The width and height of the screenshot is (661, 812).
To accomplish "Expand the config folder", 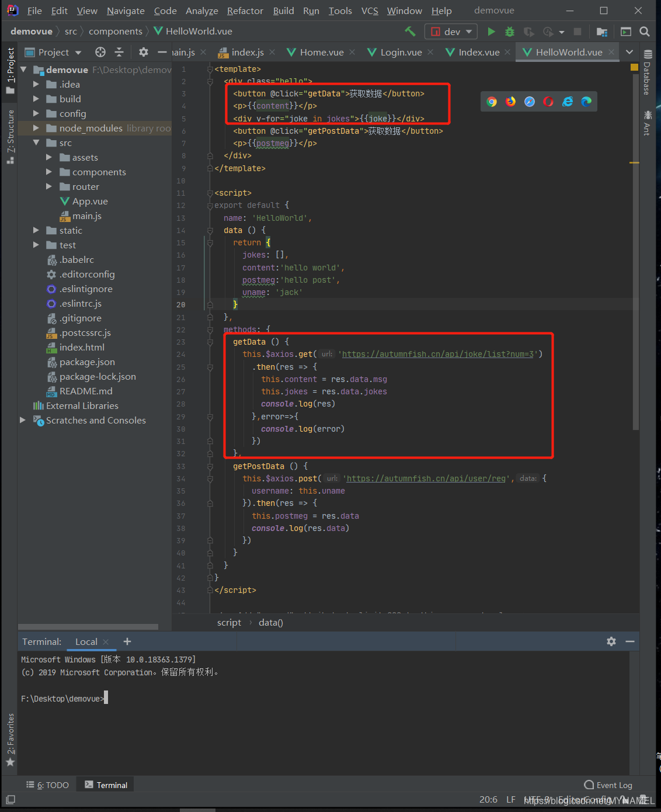I will [x=36, y=113].
